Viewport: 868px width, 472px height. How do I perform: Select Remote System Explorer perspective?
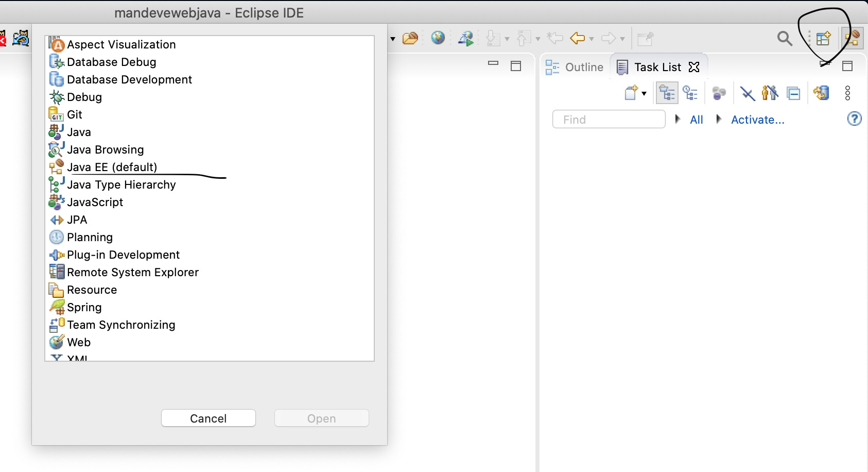pyautogui.click(x=210, y=273)
